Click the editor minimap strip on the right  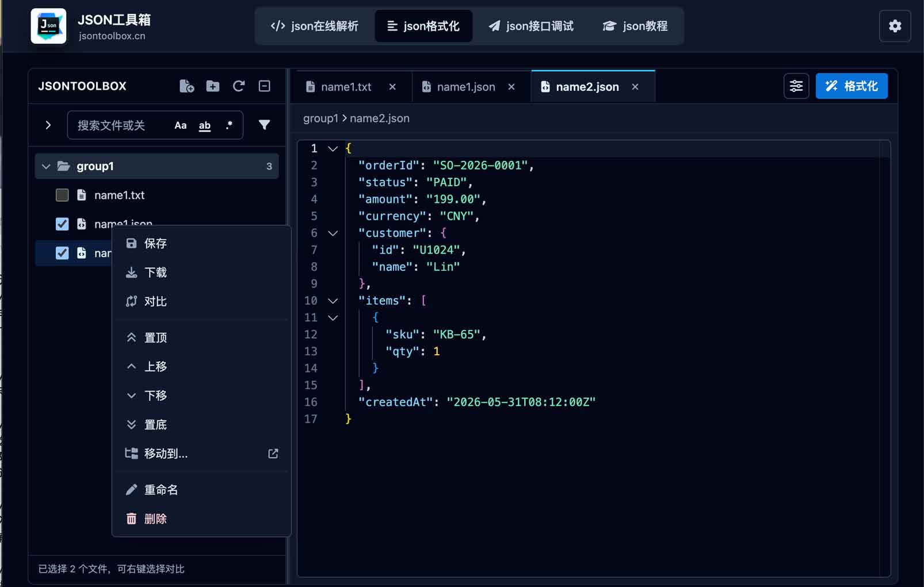click(885, 358)
